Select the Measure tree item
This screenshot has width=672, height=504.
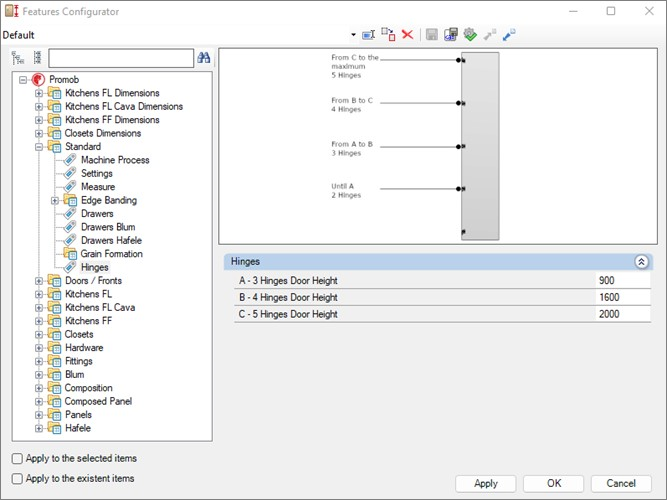click(x=98, y=187)
